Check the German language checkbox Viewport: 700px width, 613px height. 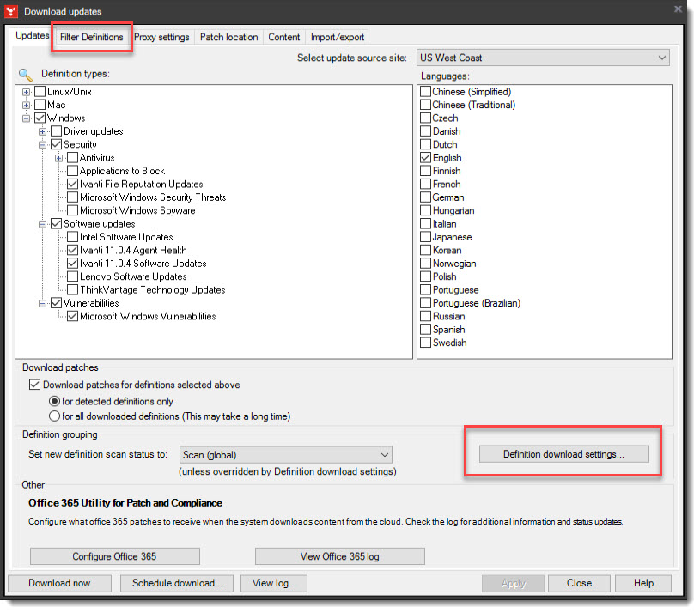tap(426, 197)
